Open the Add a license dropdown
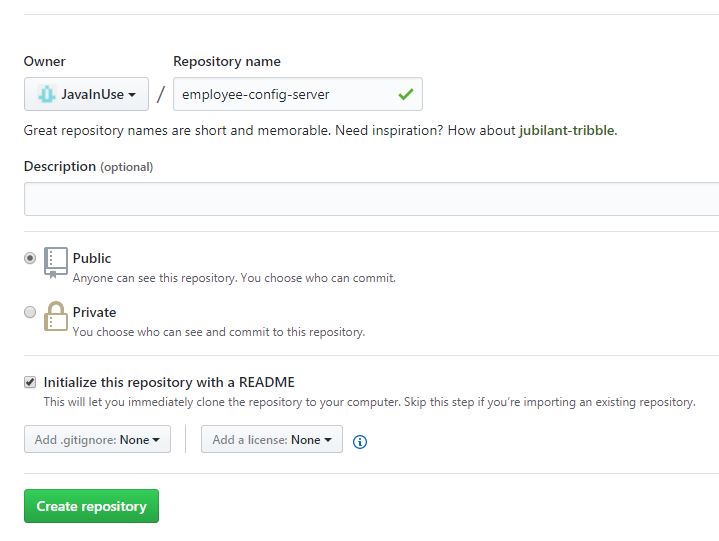719x541 pixels. 271,439
